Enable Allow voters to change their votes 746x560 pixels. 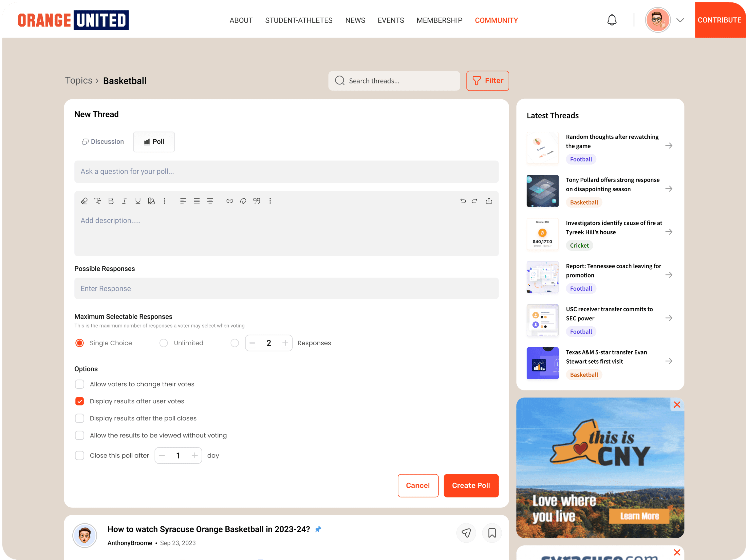coord(80,384)
